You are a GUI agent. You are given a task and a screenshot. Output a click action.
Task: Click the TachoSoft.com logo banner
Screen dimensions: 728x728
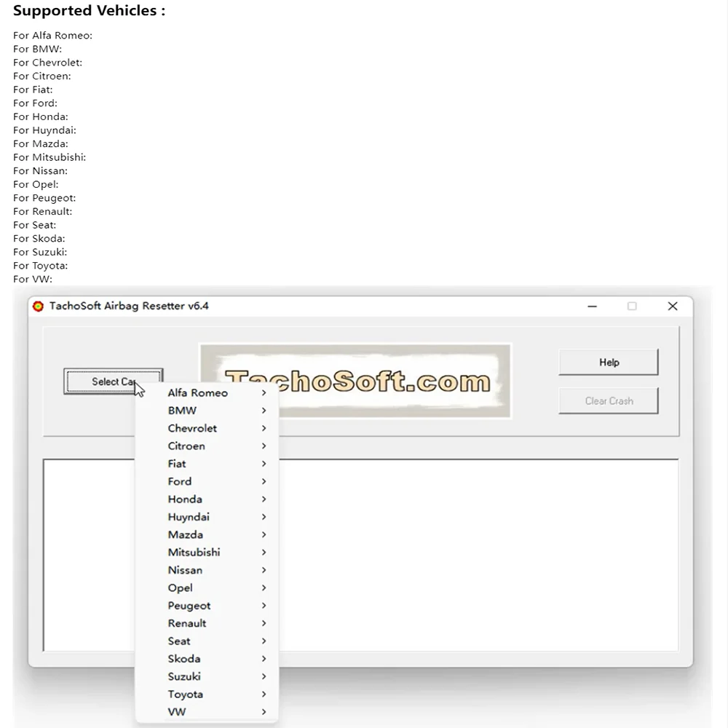coord(356,381)
